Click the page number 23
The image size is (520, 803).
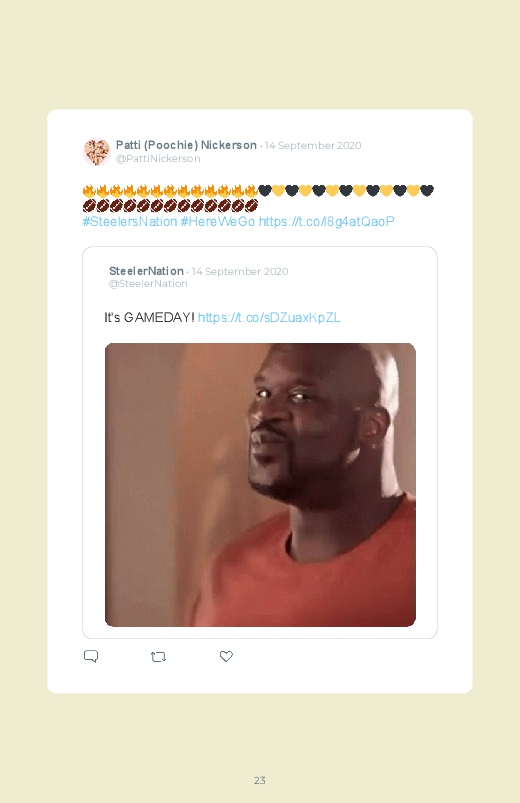(x=260, y=780)
